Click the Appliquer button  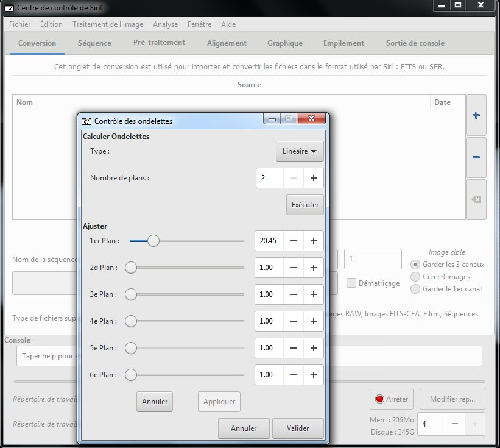(x=219, y=402)
